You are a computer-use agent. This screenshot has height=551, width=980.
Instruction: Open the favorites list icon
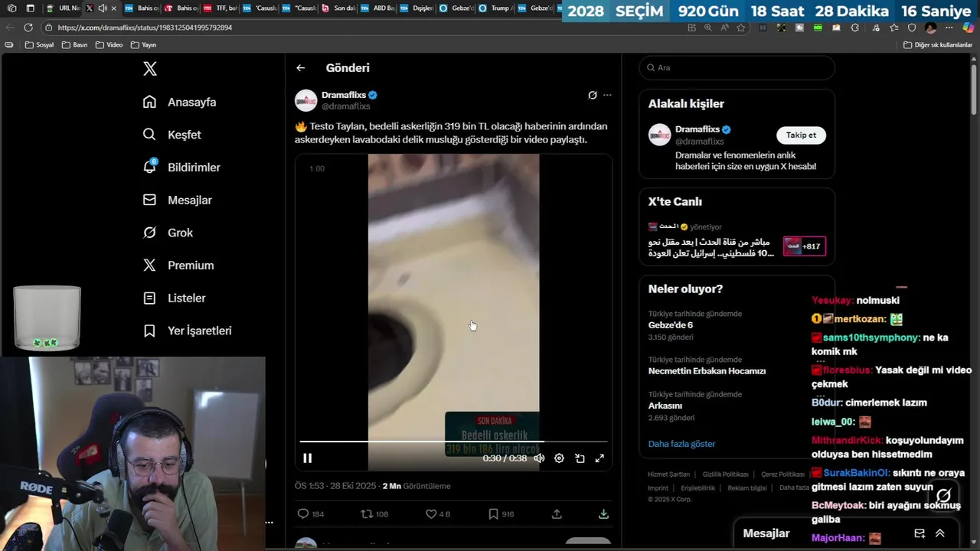893,28
